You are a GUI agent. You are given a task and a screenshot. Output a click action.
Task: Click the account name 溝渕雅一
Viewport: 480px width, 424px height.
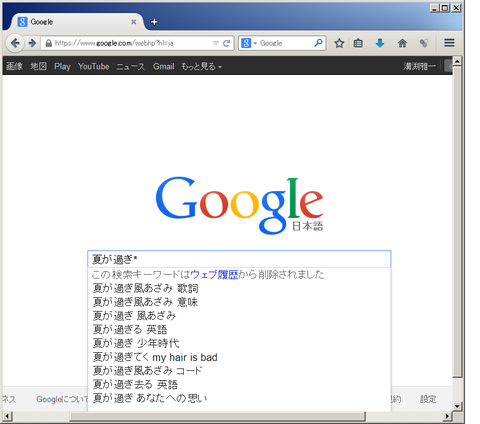tap(419, 66)
